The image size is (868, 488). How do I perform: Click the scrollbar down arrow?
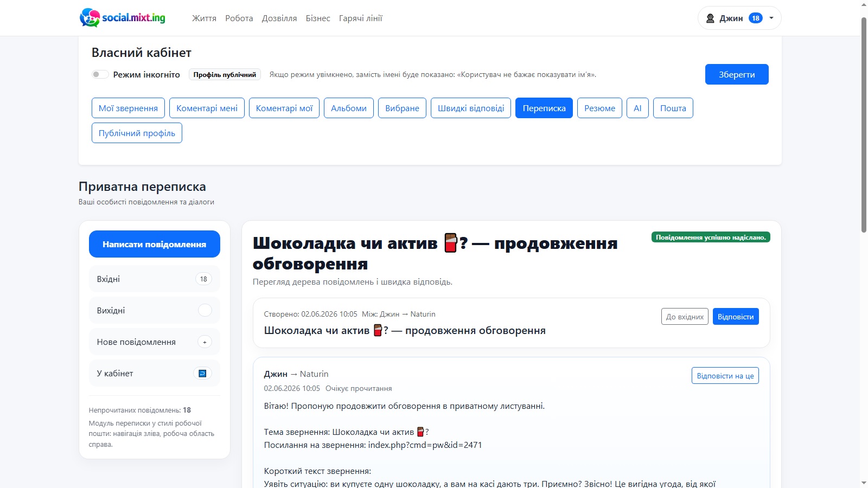(864, 483)
